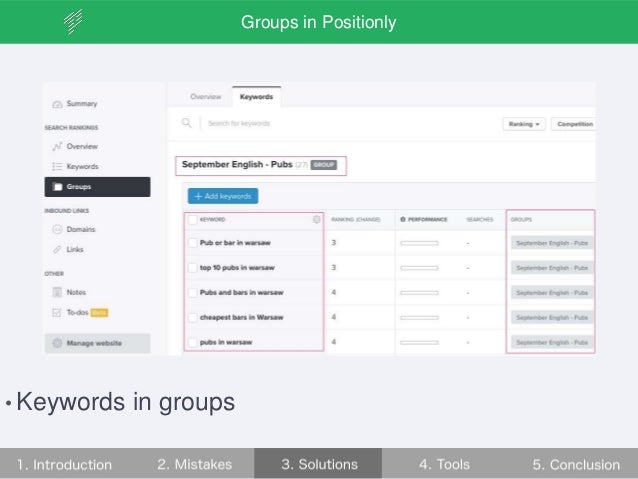The width and height of the screenshot is (638, 479).
Task: Open Summary in the sidebar
Action: [82, 104]
